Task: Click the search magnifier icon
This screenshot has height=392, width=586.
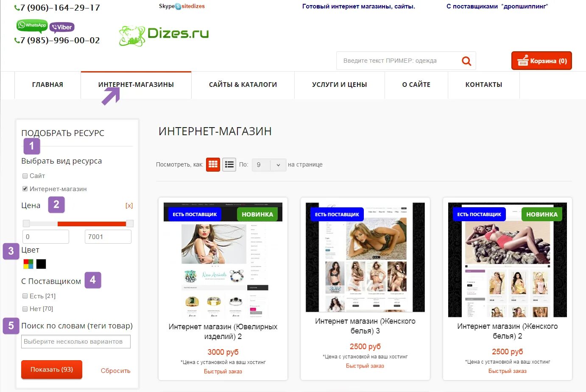Action: pos(466,61)
